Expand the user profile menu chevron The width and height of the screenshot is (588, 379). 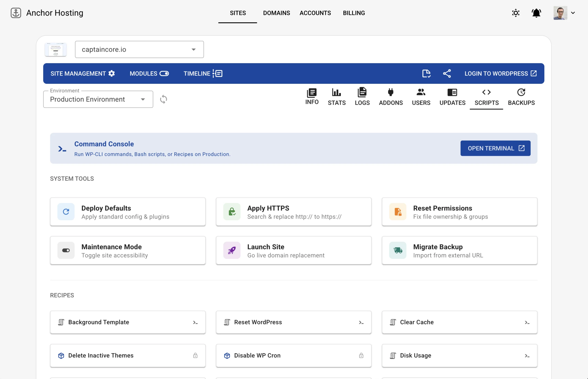pyautogui.click(x=573, y=13)
